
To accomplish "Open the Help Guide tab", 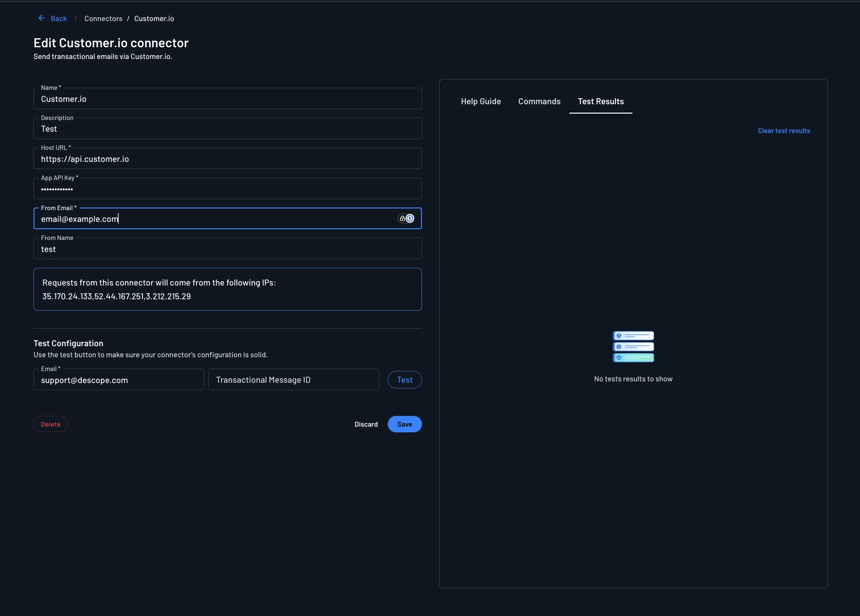I will (x=481, y=101).
